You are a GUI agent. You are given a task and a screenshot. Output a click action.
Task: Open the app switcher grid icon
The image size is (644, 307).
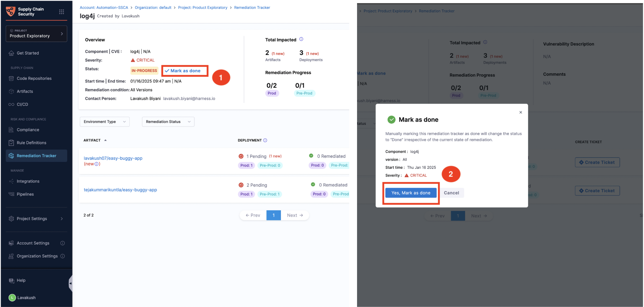[x=61, y=12]
